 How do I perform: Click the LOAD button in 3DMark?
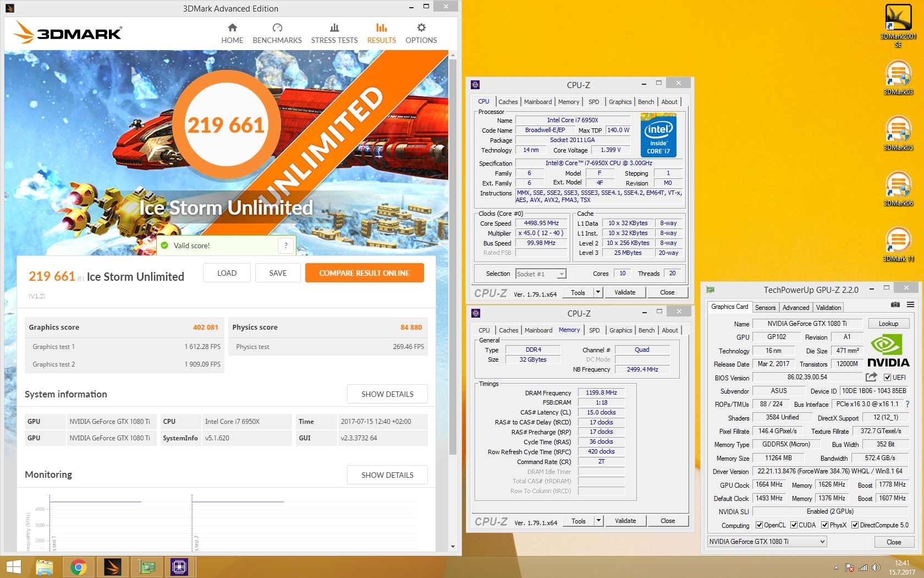click(227, 273)
